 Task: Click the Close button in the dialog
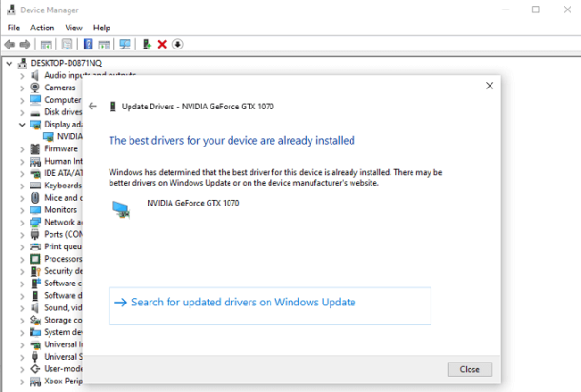[x=470, y=369]
